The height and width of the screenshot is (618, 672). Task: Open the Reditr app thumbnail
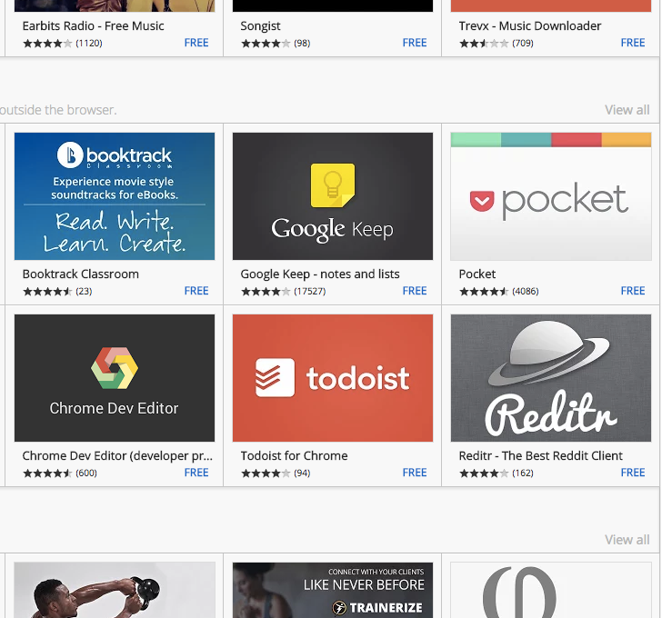point(551,378)
